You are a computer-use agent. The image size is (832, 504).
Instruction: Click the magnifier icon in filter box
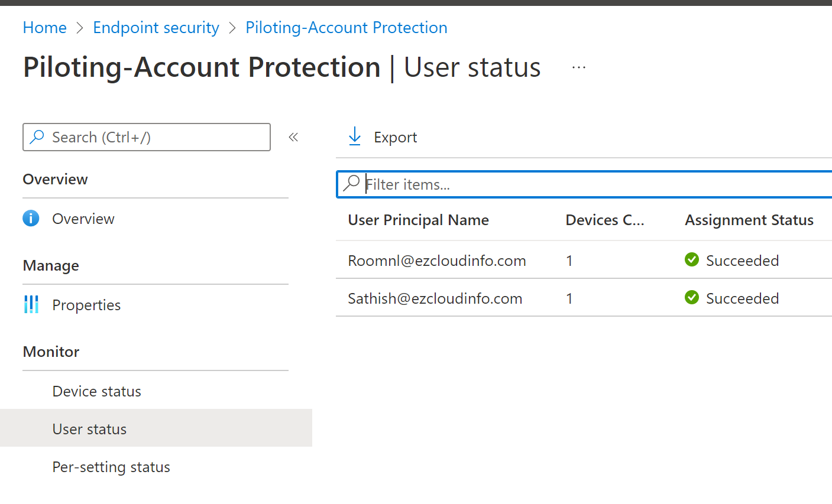[x=351, y=184]
